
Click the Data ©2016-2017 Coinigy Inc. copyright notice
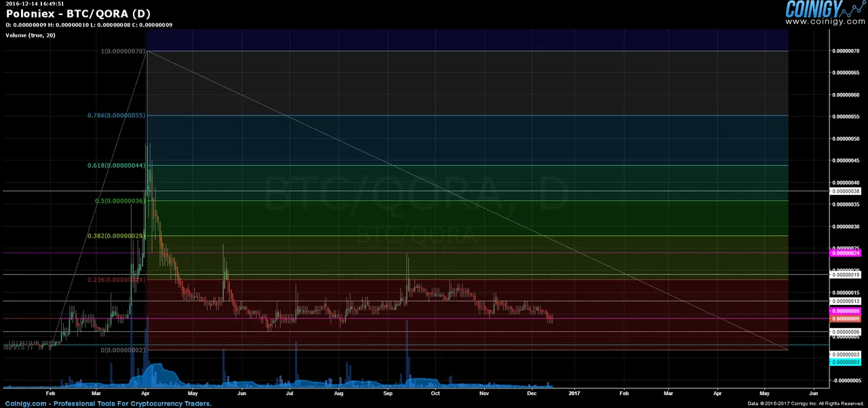coord(806,404)
